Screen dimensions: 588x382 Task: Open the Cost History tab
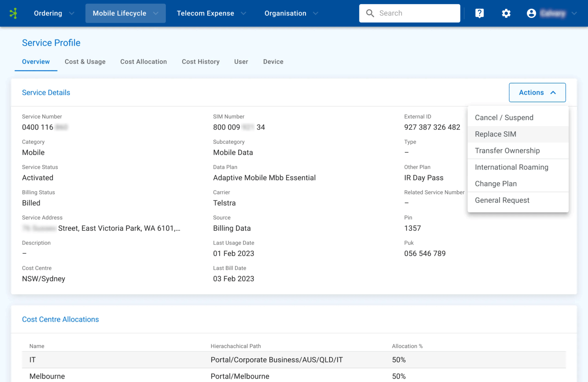(201, 62)
